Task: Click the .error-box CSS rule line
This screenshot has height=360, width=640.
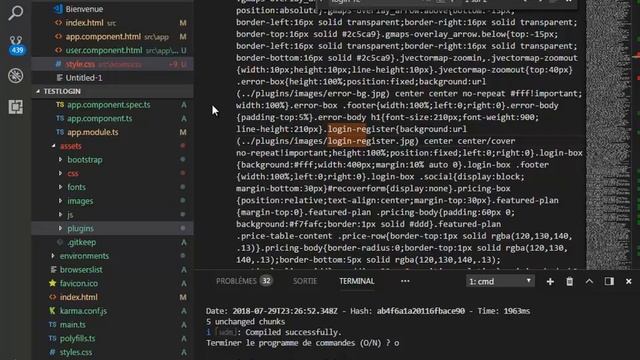Action: coord(361,82)
